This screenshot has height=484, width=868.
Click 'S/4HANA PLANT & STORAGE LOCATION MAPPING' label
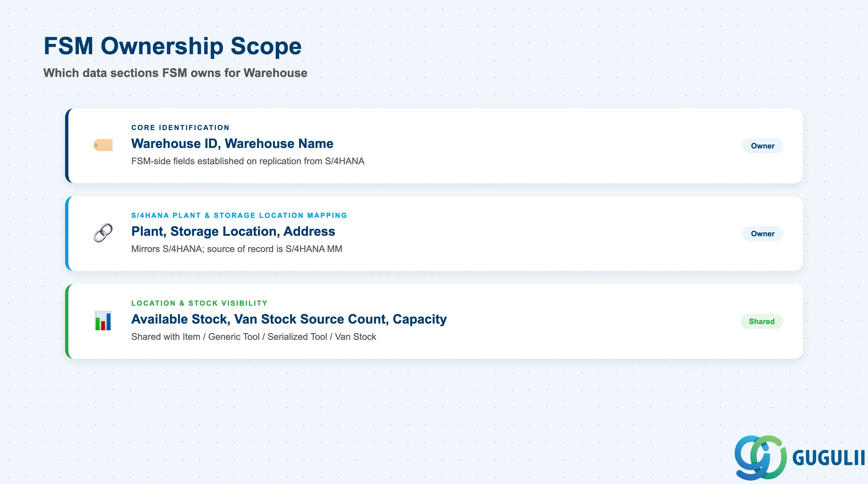point(239,215)
